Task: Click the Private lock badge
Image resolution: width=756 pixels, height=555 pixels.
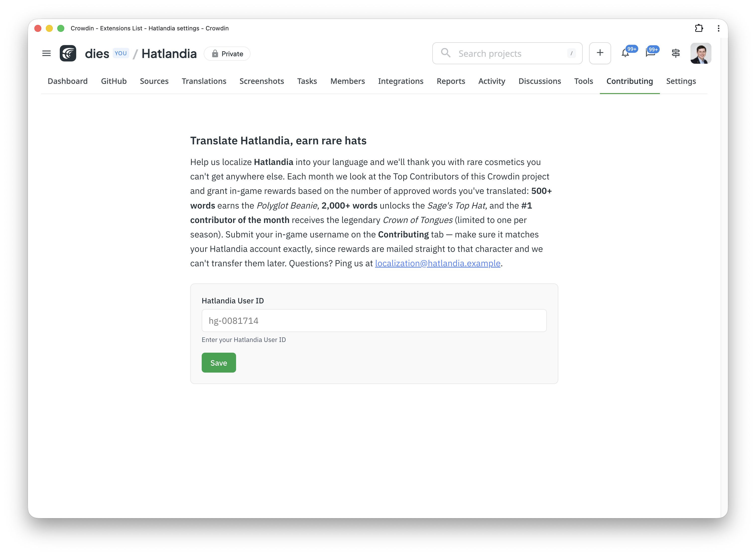Action: tap(227, 54)
